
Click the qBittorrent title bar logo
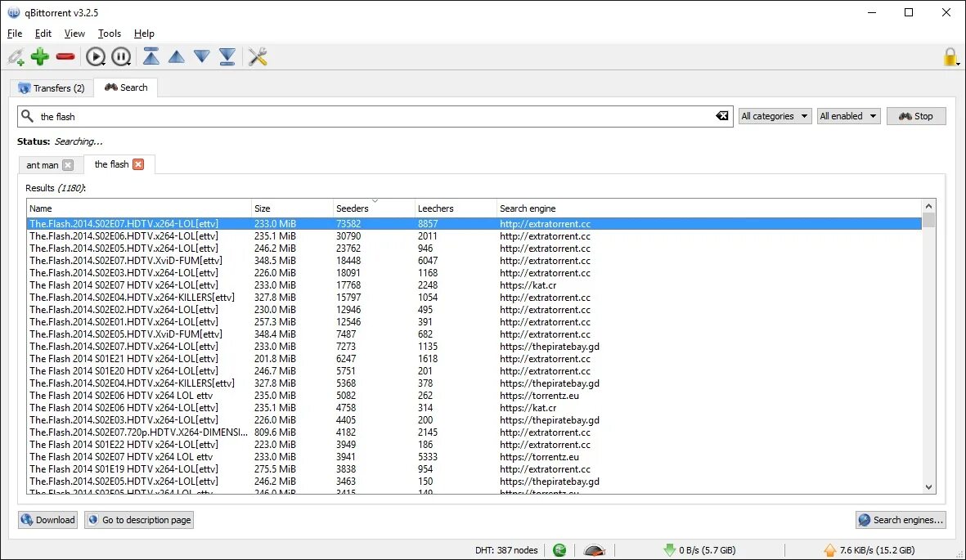[x=13, y=12]
